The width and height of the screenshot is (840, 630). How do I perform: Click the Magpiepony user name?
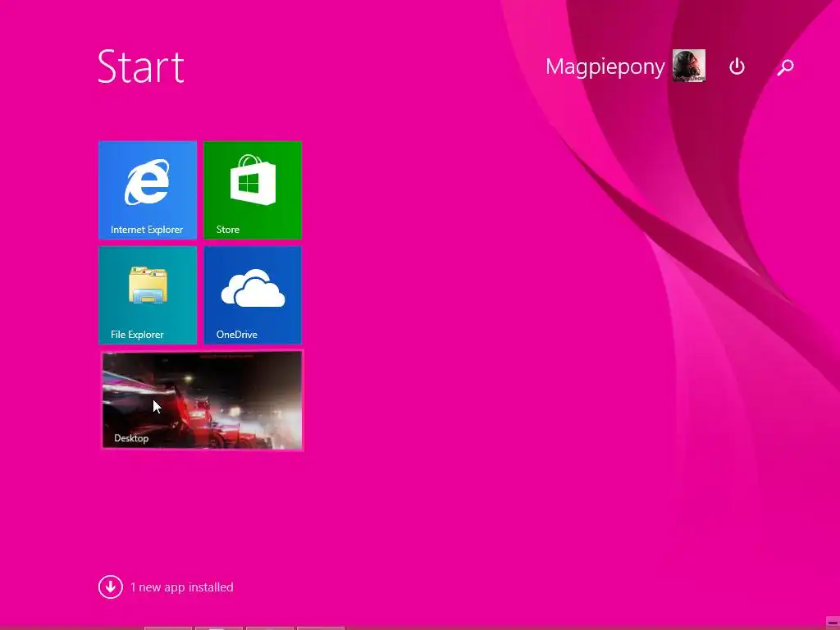pos(605,67)
